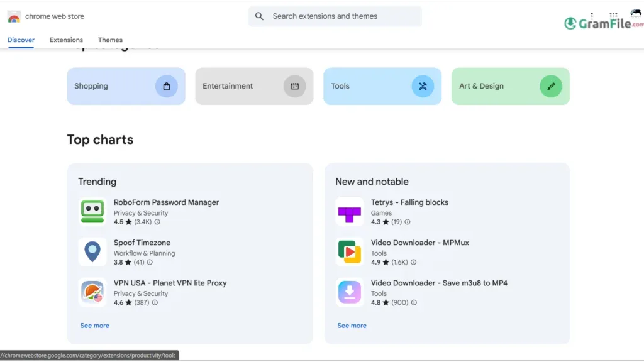This screenshot has width=644, height=362.
Task: Click See more under New and notable
Action: [x=352, y=326]
